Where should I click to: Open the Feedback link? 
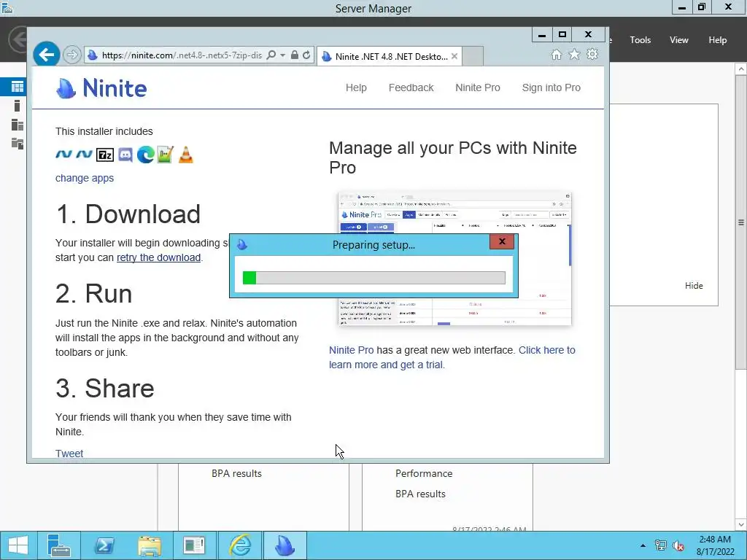pyautogui.click(x=411, y=87)
